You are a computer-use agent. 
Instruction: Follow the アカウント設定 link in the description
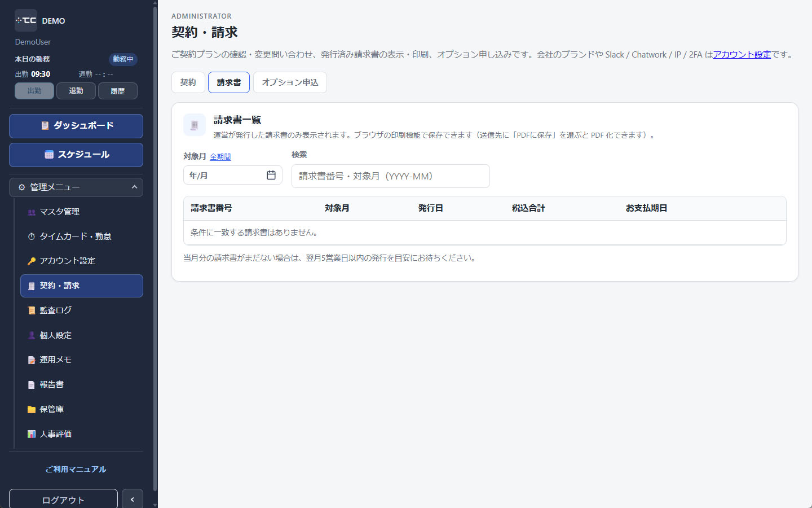point(742,55)
